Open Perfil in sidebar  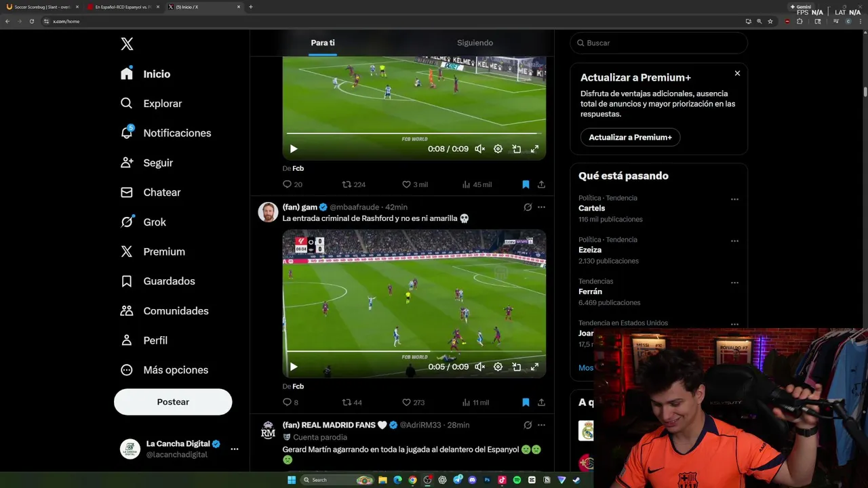[x=144, y=340]
